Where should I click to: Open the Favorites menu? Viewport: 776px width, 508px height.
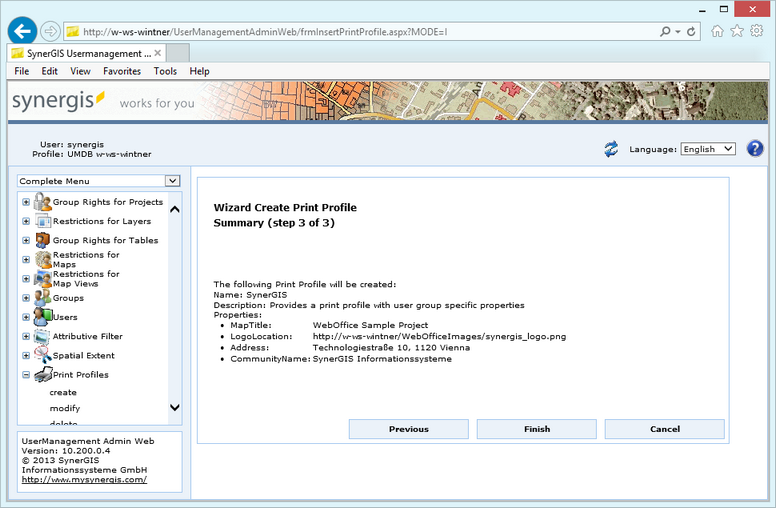(x=122, y=71)
